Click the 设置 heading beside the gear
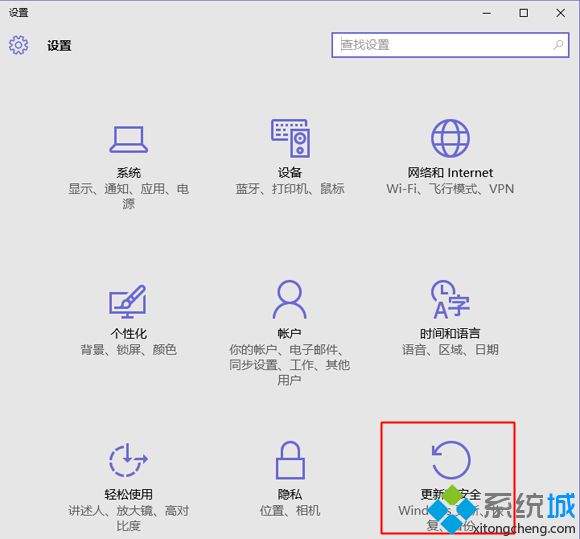Image resolution: width=580 pixels, height=539 pixels. (59, 46)
